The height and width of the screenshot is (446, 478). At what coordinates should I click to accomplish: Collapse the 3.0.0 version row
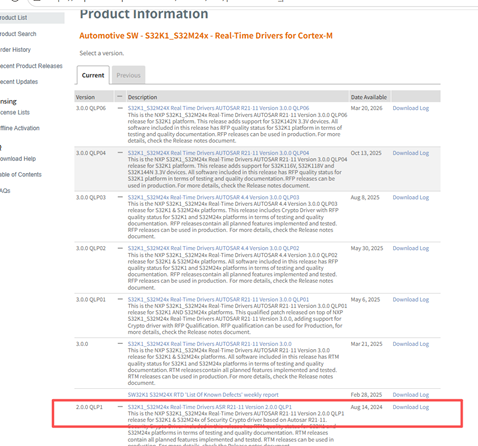pos(120,343)
